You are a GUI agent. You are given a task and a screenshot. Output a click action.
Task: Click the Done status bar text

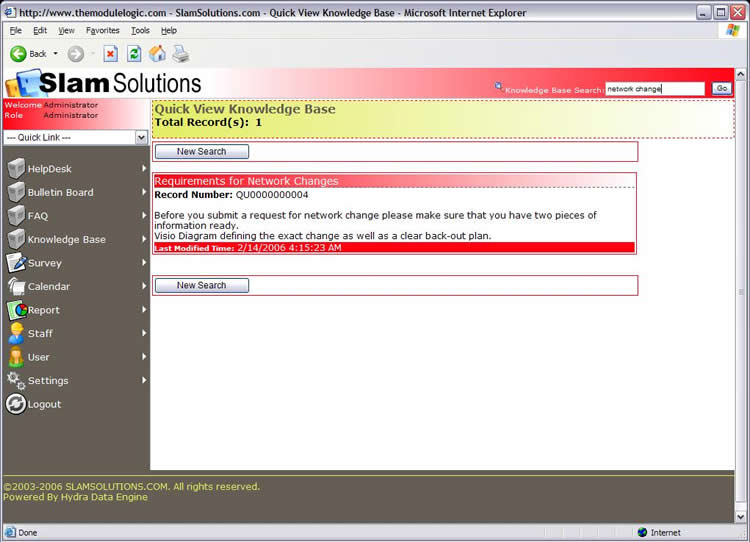tap(28, 532)
